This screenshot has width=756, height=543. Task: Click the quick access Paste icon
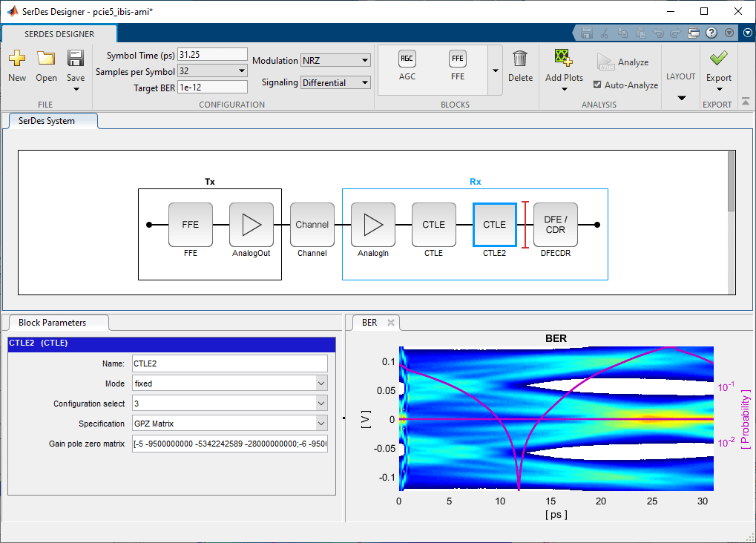tap(640, 33)
